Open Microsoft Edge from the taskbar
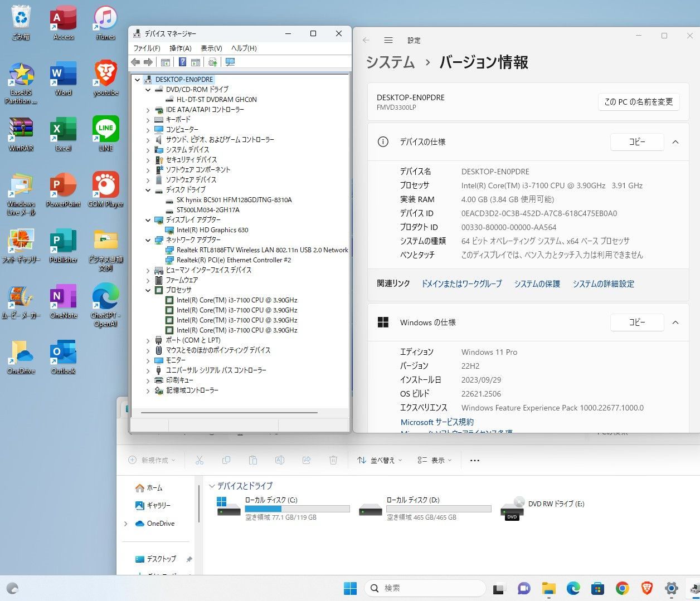Screen dimensions: 700x601 click(573, 588)
